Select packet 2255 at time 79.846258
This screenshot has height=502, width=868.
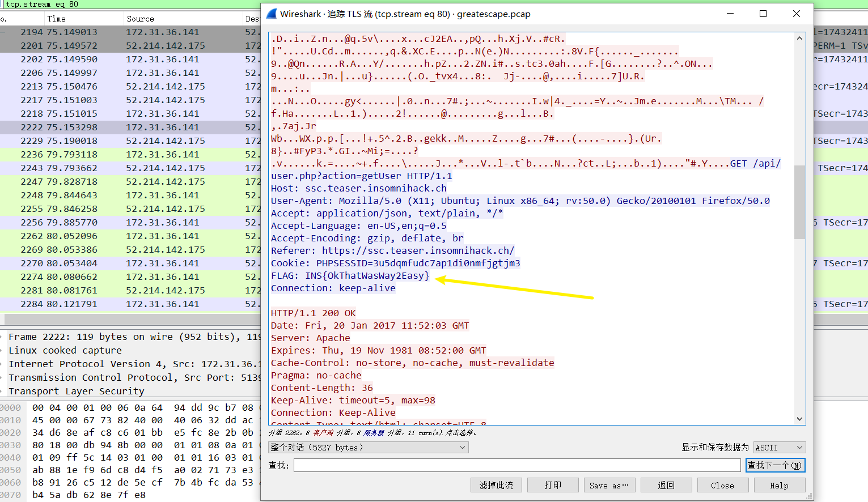(x=130, y=209)
